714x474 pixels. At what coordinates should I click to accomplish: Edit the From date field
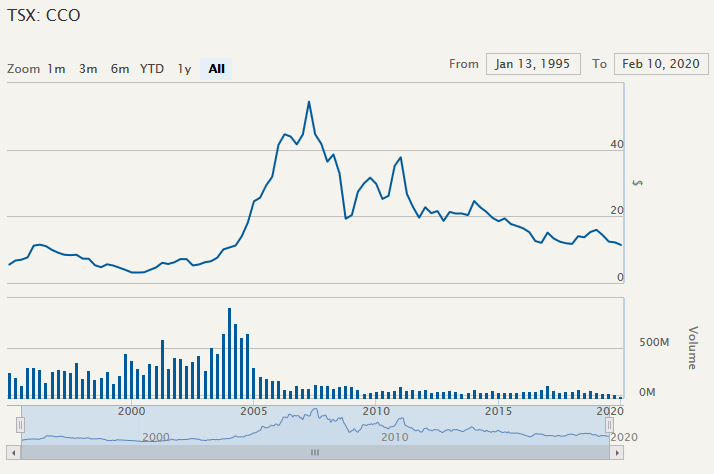(x=533, y=64)
